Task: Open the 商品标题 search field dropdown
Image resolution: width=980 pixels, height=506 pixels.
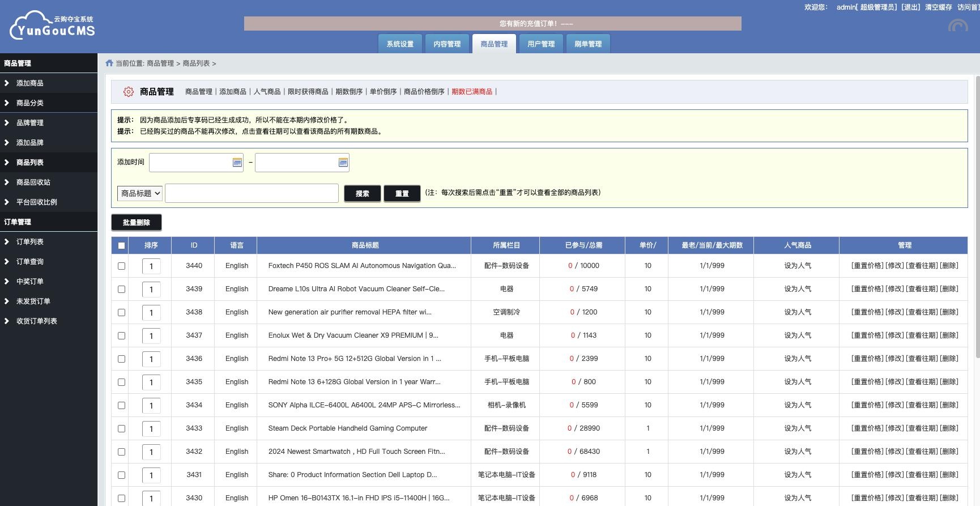Action: (140, 193)
